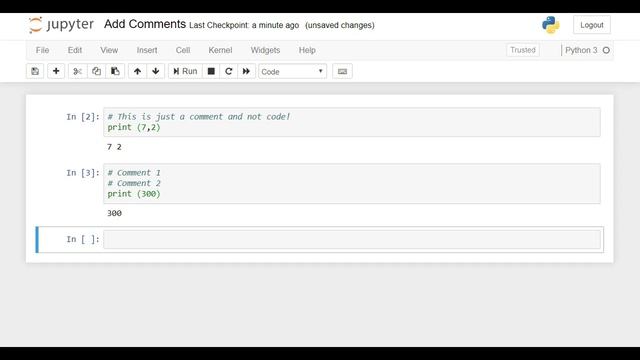The image size is (640, 360).
Task: Open the Insert menu
Action: 147,50
